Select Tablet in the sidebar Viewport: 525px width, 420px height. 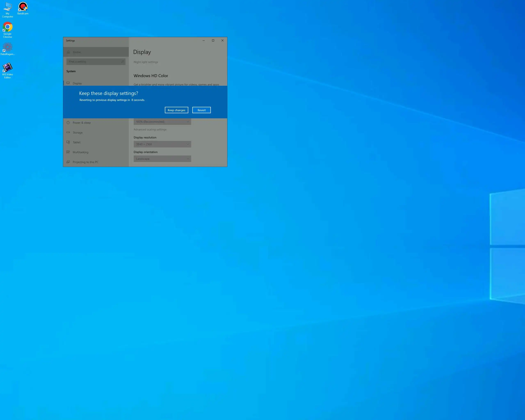coord(76,143)
